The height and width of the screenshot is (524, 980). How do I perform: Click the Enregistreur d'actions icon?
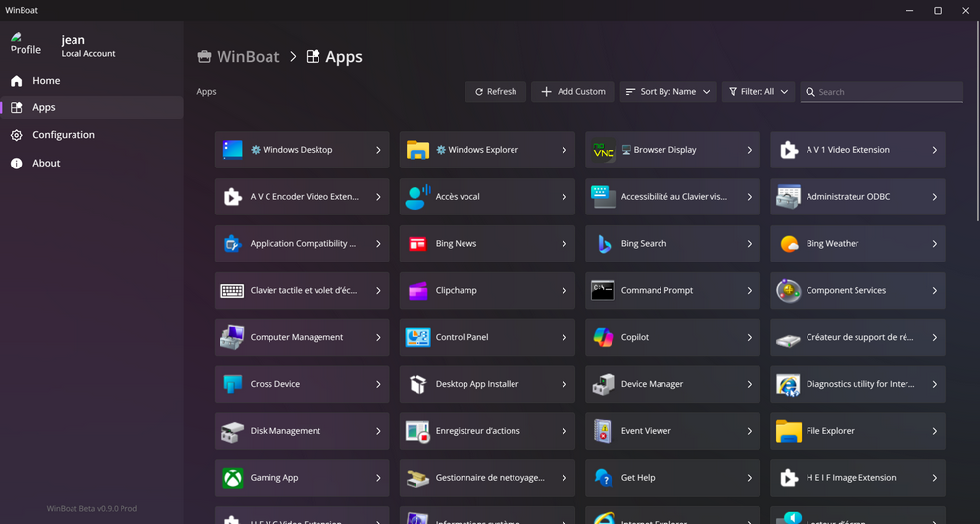coord(417,431)
